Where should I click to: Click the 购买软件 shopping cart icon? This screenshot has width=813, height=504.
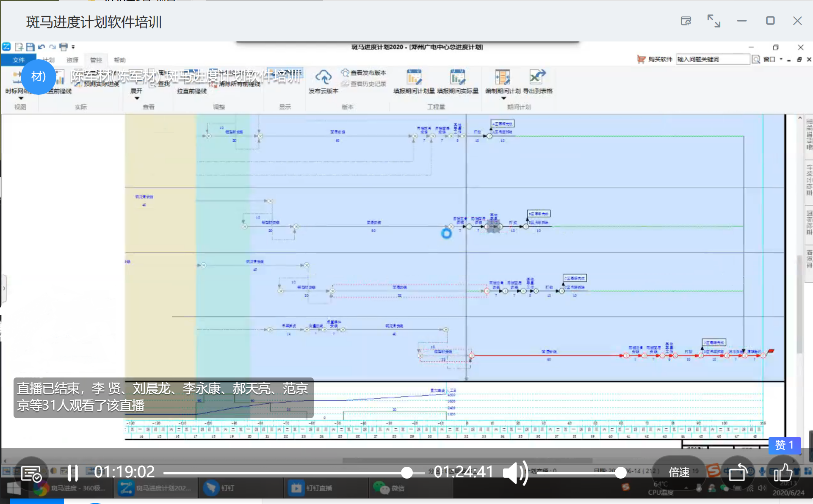[641, 59]
